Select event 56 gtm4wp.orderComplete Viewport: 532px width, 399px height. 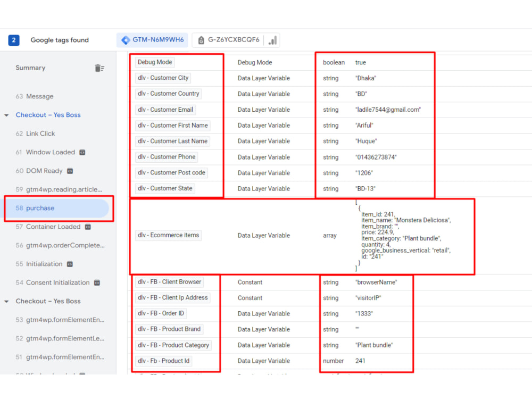[x=60, y=246]
